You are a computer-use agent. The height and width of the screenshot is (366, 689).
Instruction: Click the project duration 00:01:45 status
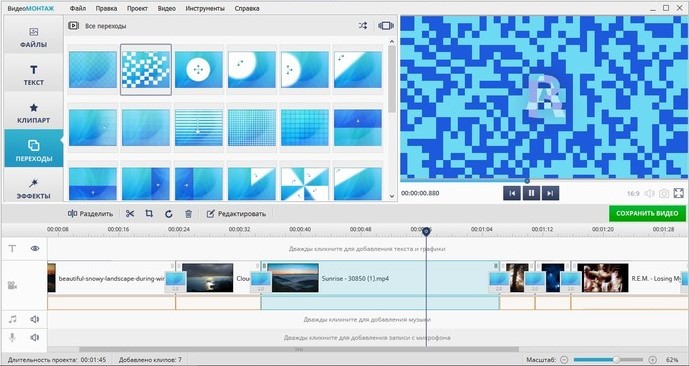click(x=57, y=360)
